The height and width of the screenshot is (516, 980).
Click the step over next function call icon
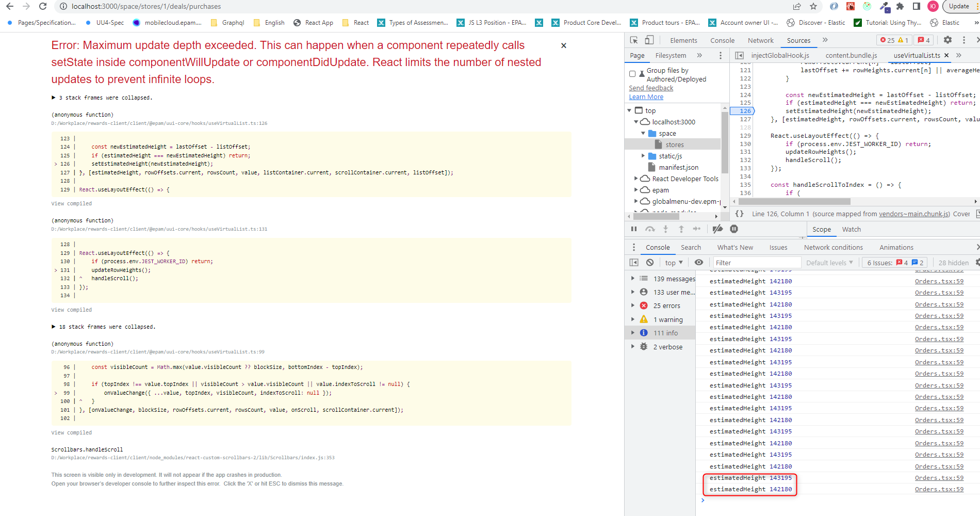tap(650, 229)
